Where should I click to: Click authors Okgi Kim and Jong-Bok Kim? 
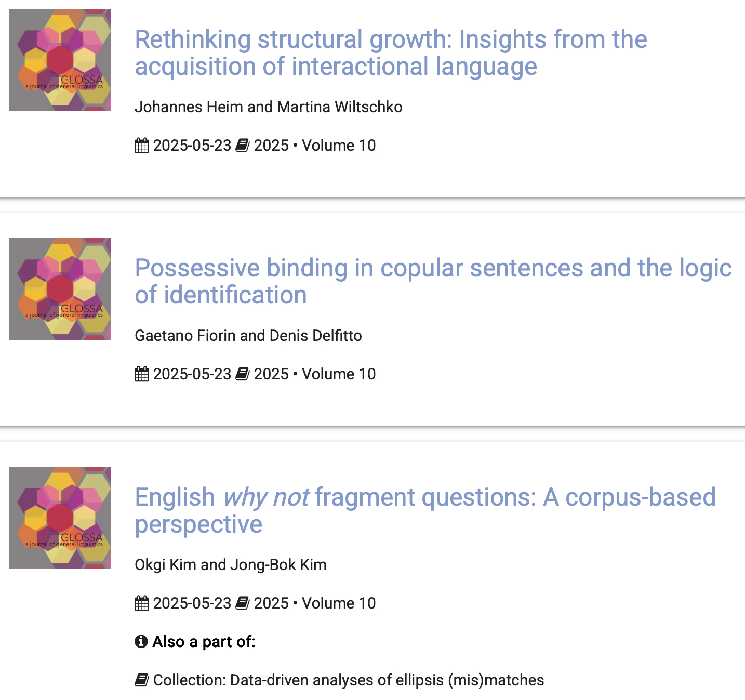[230, 565]
